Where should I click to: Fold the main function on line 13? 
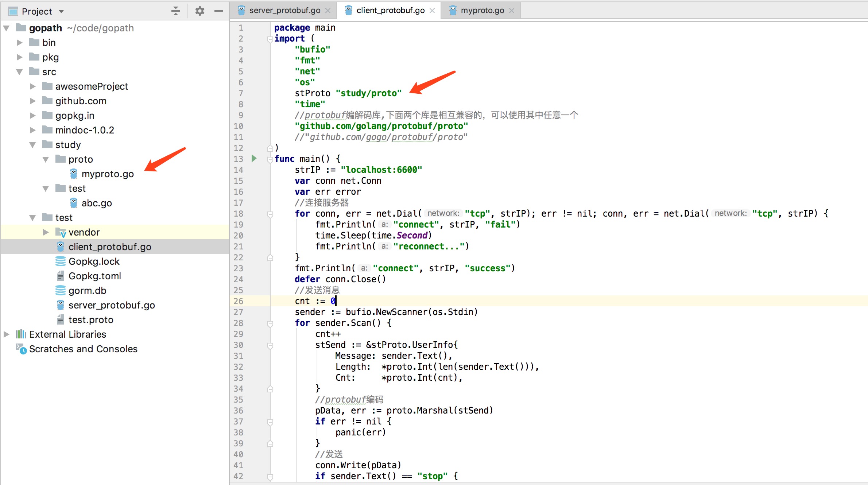point(270,159)
